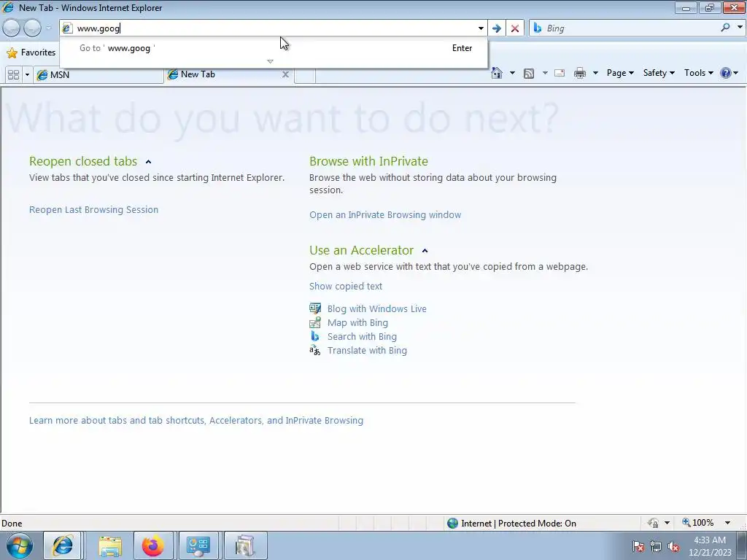Click the 100% zoom level button
This screenshot has width=747, height=560.
pyautogui.click(x=698, y=523)
